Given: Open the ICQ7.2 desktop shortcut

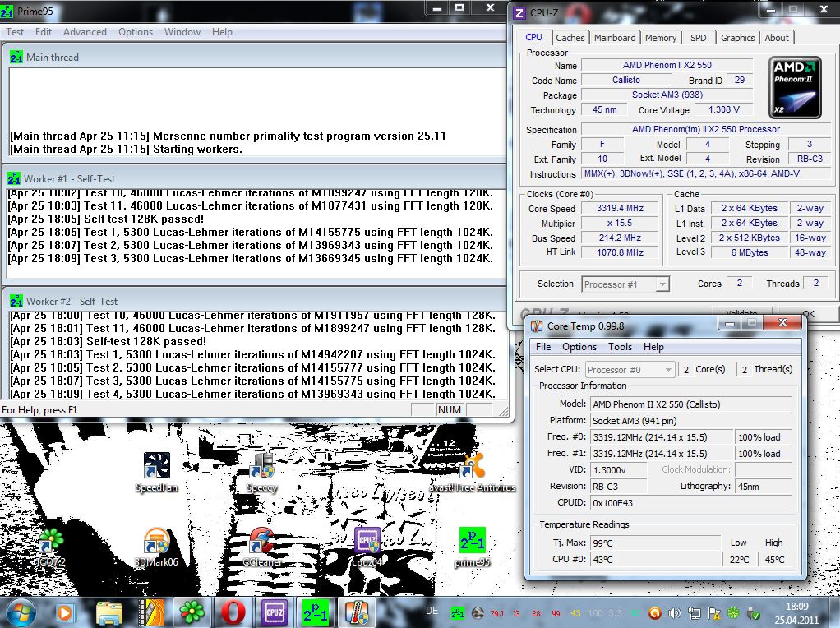Looking at the screenshot, I should click(50, 547).
